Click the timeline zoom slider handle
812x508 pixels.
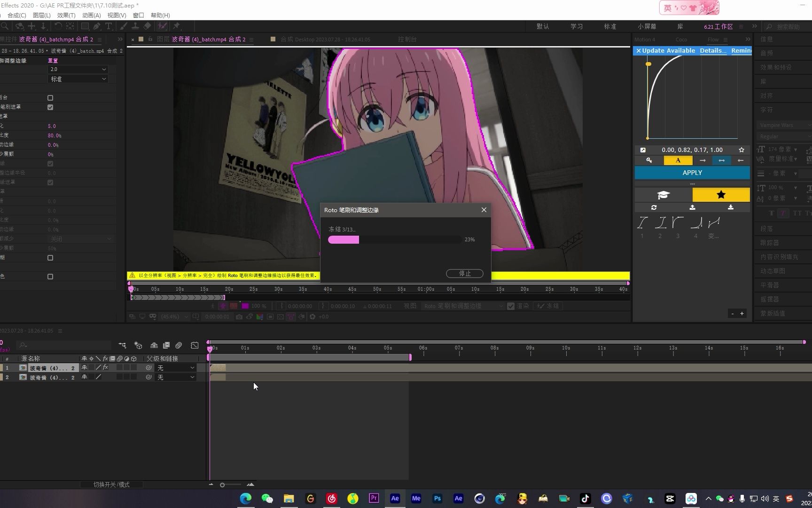point(222,485)
